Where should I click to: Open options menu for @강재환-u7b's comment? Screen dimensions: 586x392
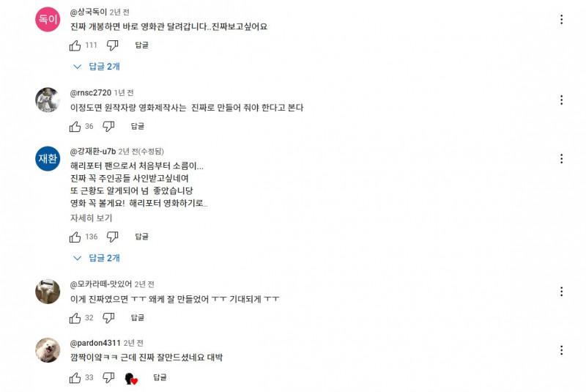coord(561,159)
